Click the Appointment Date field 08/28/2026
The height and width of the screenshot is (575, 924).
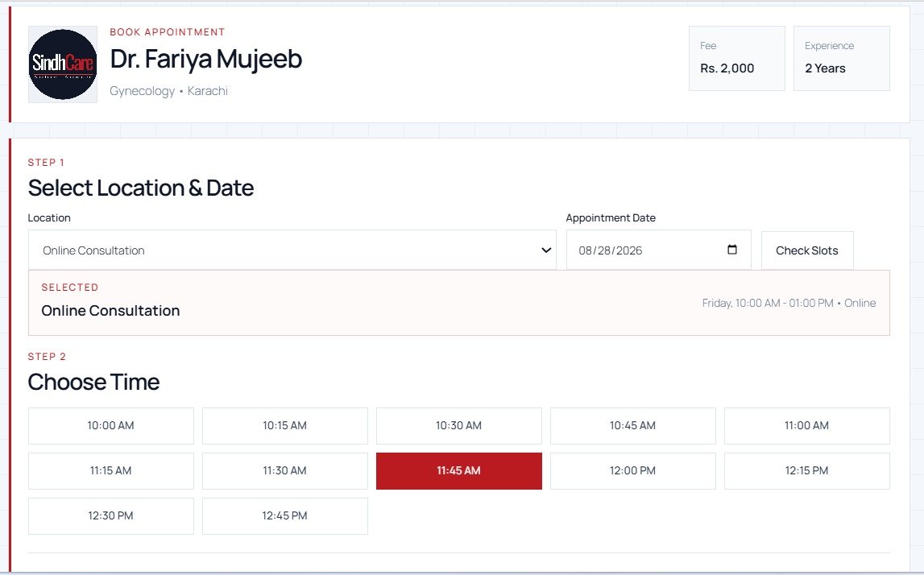[659, 250]
